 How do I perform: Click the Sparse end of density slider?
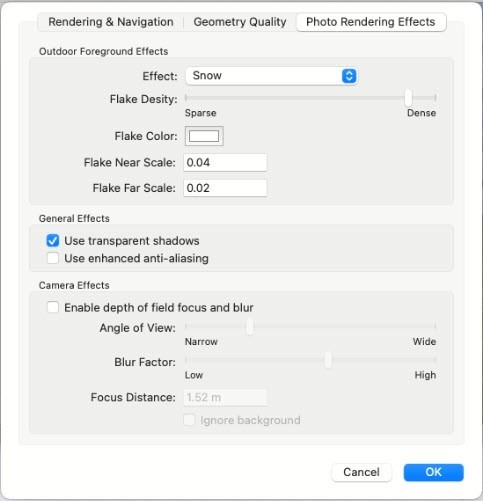click(186, 97)
